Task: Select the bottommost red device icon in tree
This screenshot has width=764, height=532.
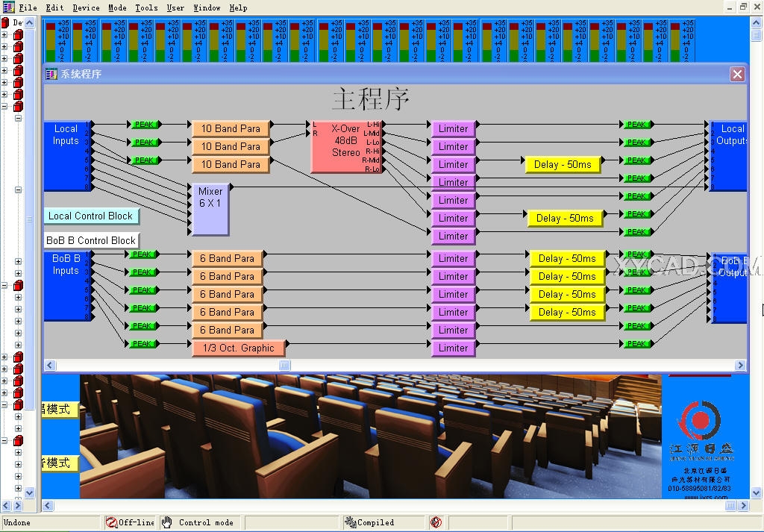Action: pyautogui.click(x=18, y=440)
